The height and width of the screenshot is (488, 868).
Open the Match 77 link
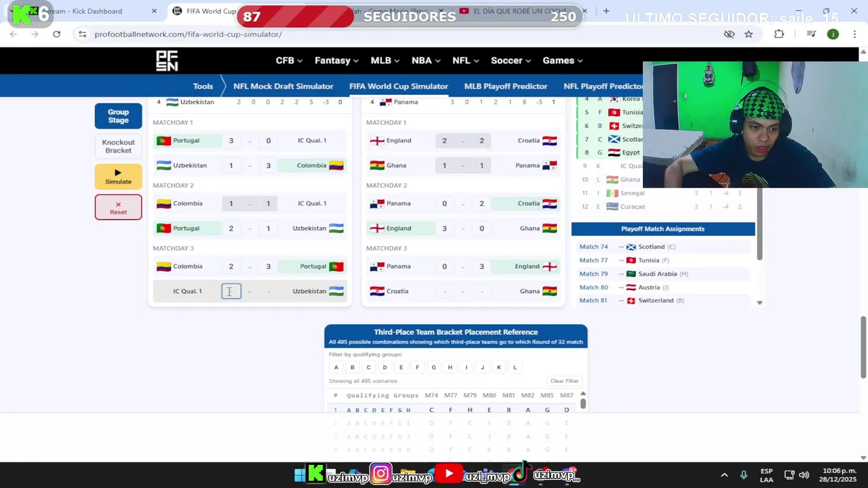click(x=593, y=260)
